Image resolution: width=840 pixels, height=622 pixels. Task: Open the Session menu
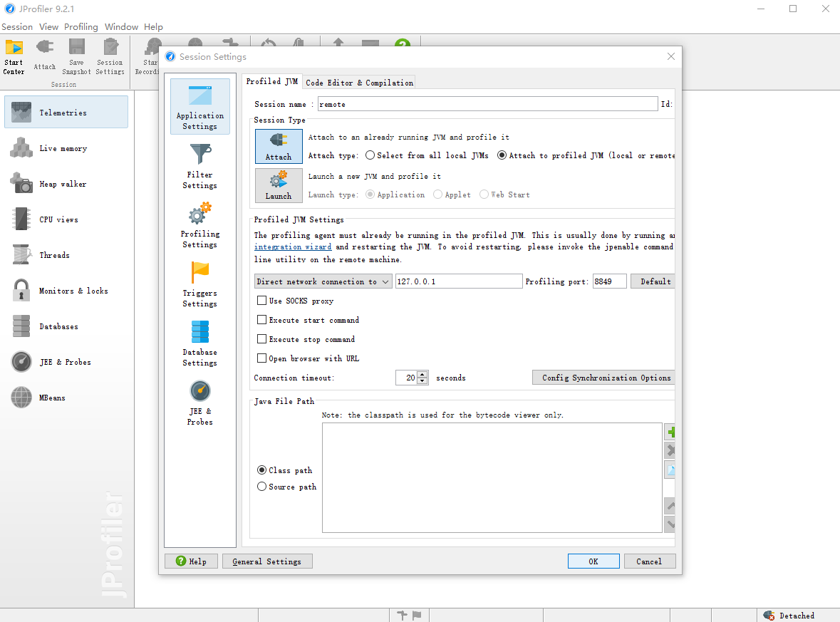point(17,27)
